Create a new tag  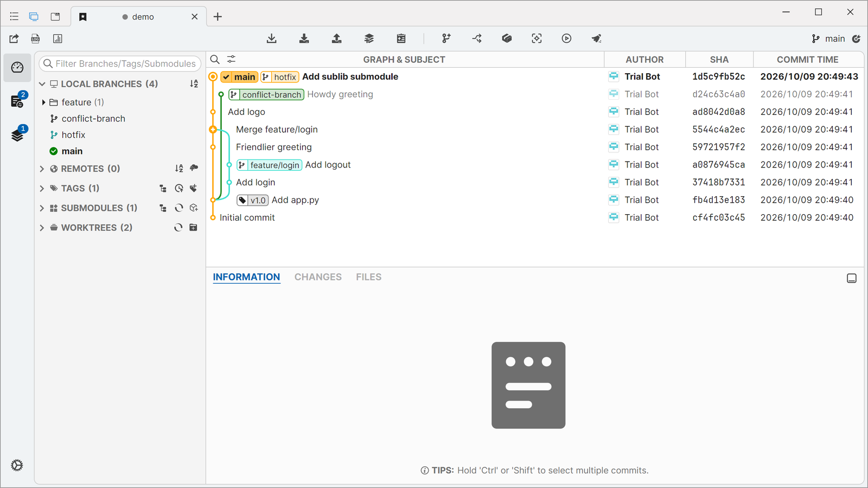(x=194, y=188)
